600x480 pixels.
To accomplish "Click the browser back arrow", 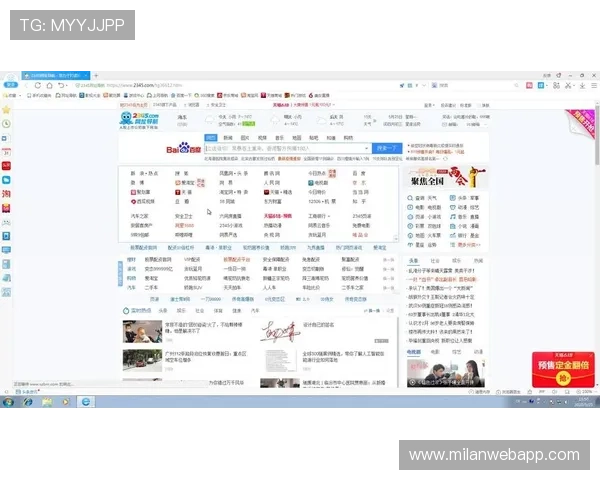I will (x=26, y=85).
